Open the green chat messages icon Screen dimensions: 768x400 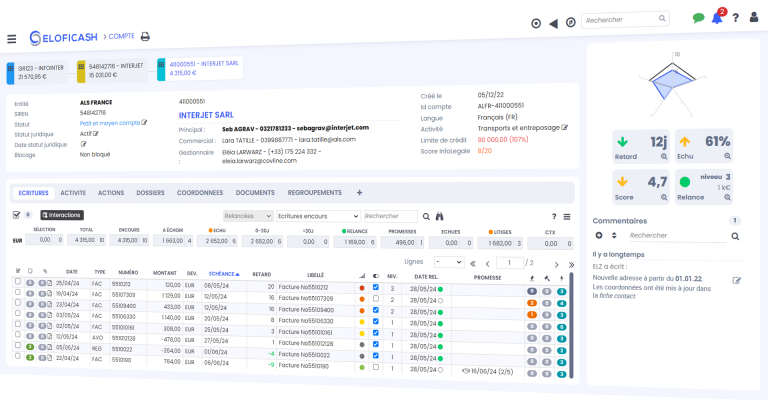pos(698,18)
